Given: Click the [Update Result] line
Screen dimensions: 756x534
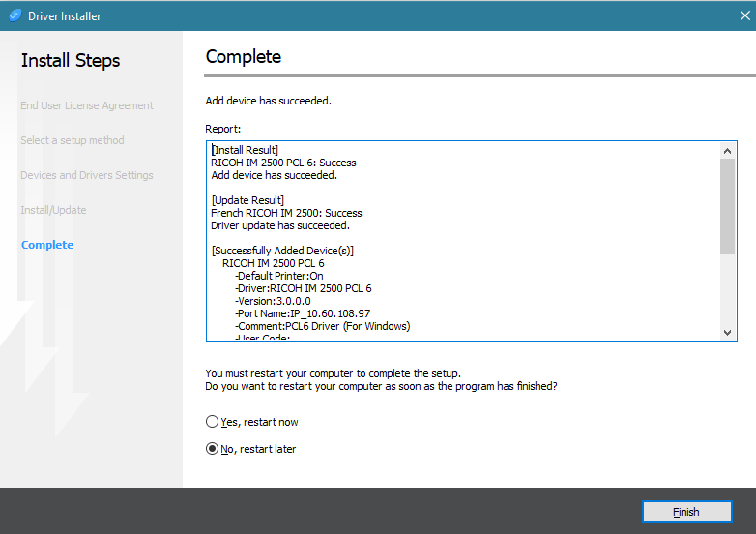Looking at the screenshot, I should (247, 200).
